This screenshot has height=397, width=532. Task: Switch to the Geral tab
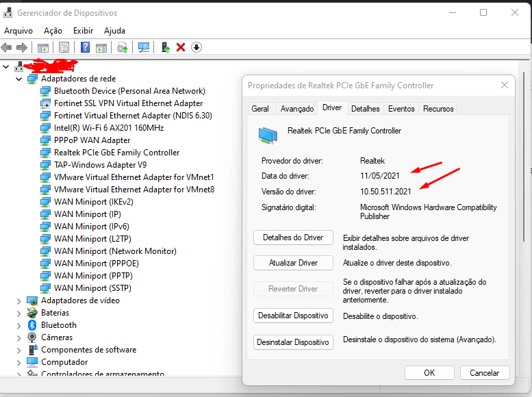click(260, 109)
